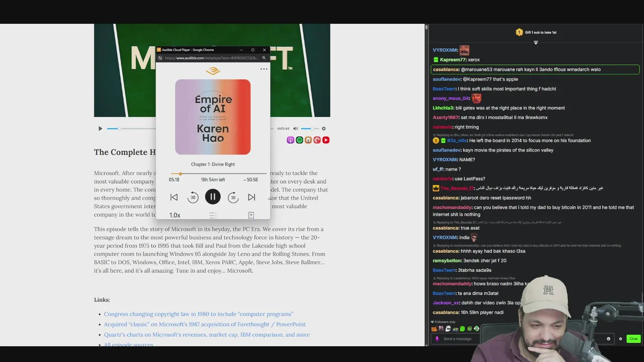Open the podcast player settings gear
The height and width of the screenshot is (362, 644).
click(x=324, y=129)
